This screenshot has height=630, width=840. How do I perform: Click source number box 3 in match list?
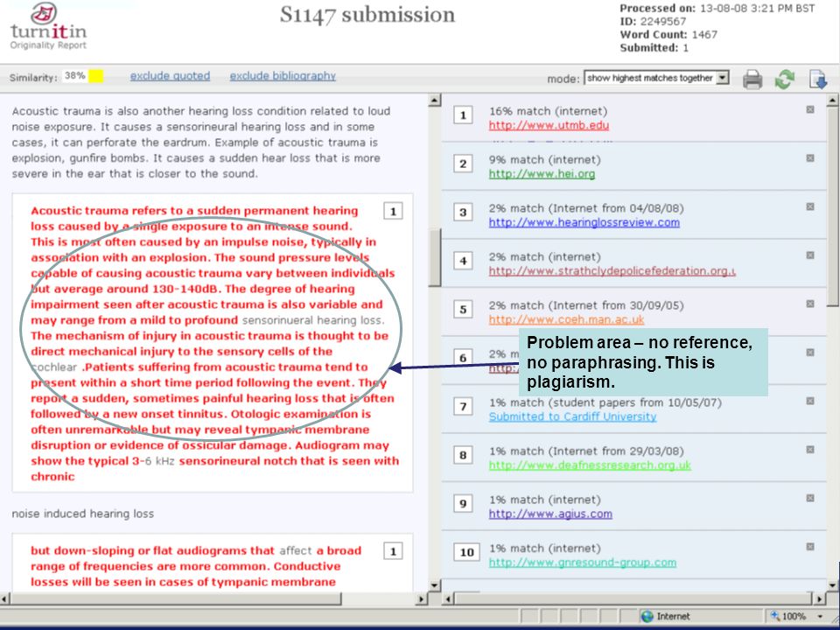tap(463, 212)
